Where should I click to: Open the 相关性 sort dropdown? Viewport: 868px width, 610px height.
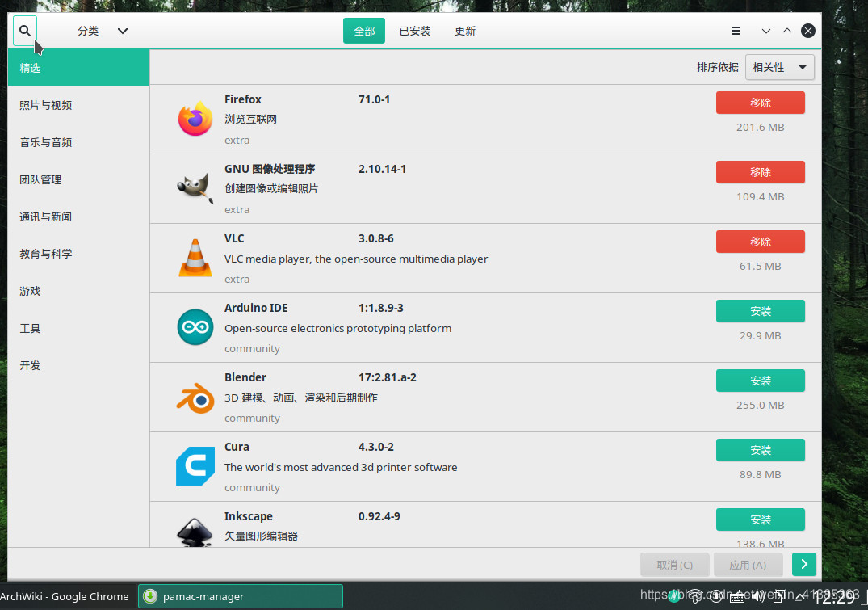(779, 67)
